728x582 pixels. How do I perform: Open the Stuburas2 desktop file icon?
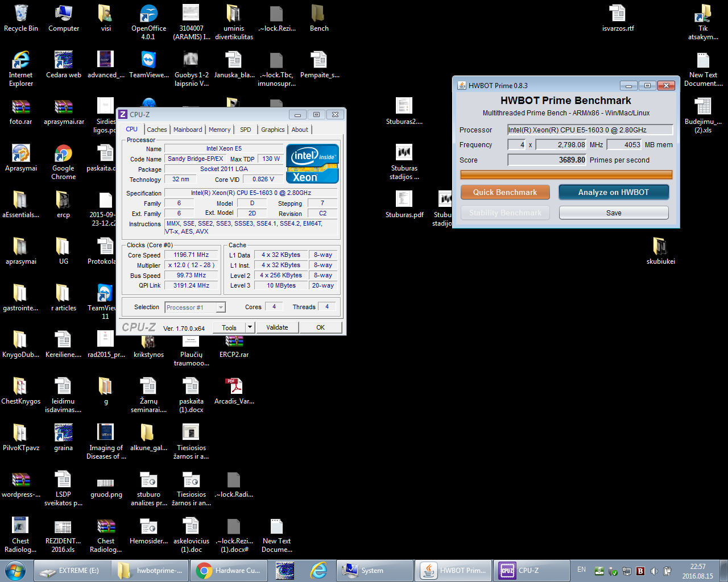coord(404,111)
